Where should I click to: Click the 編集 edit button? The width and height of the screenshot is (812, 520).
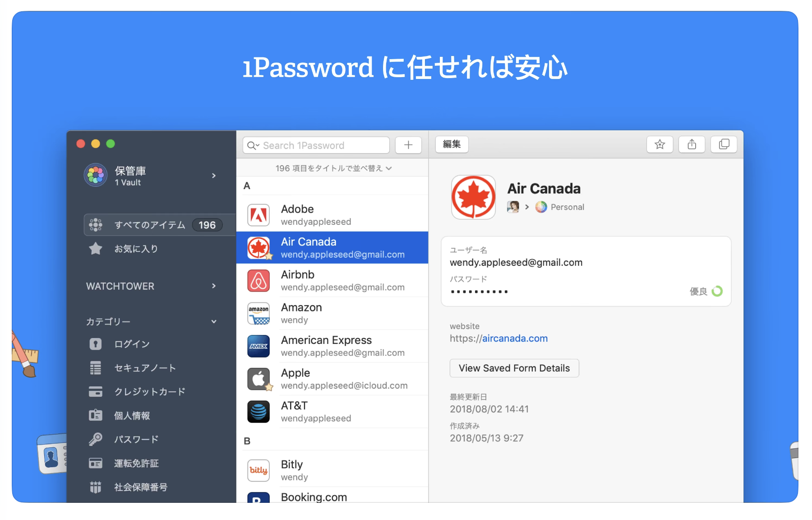(452, 144)
